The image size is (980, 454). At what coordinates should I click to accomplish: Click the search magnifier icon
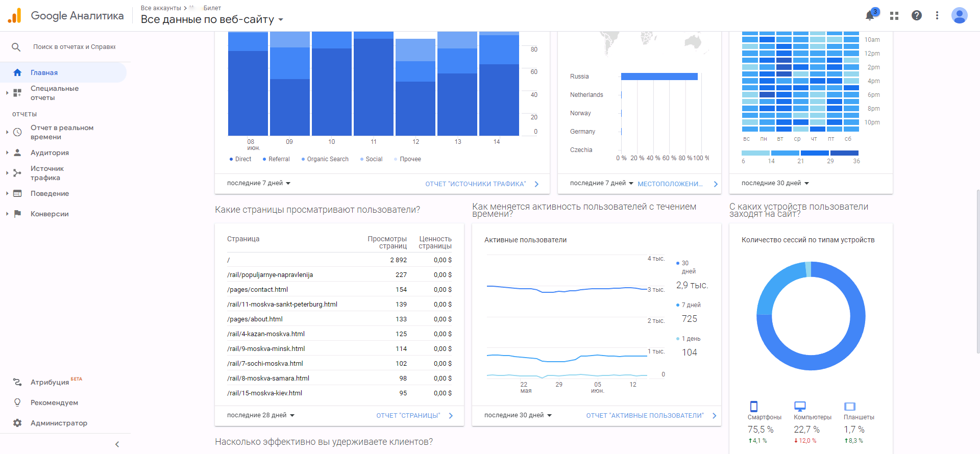coord(16,47)
